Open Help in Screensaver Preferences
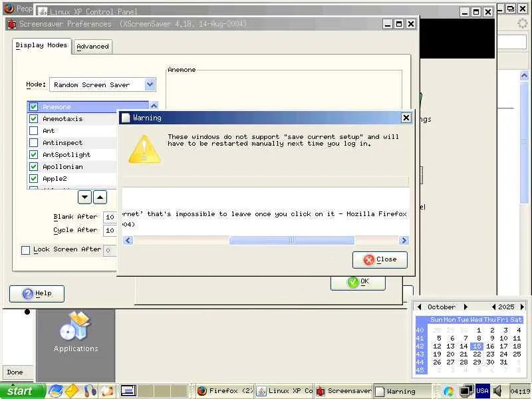532x399 pixels. coord(37,293)
